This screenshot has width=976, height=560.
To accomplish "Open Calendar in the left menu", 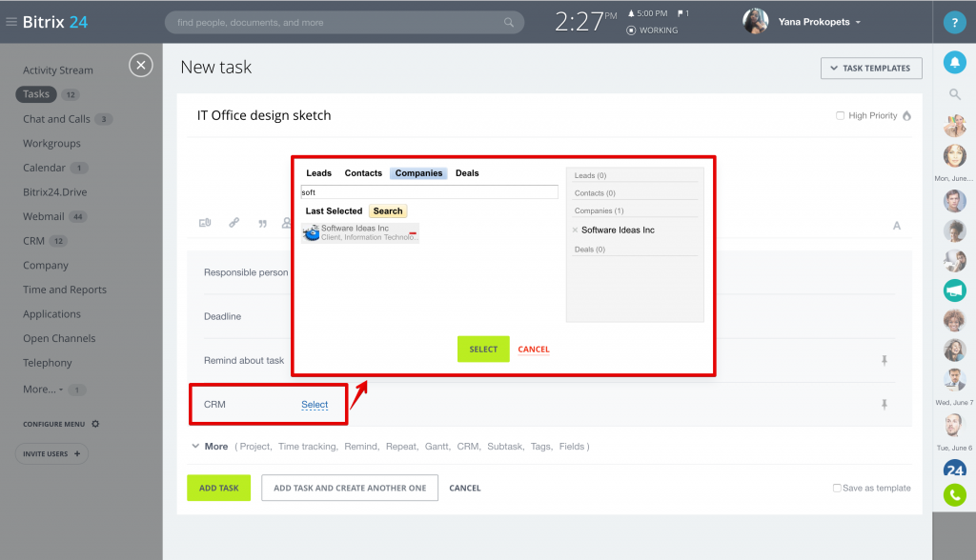I will pos(44,168).
